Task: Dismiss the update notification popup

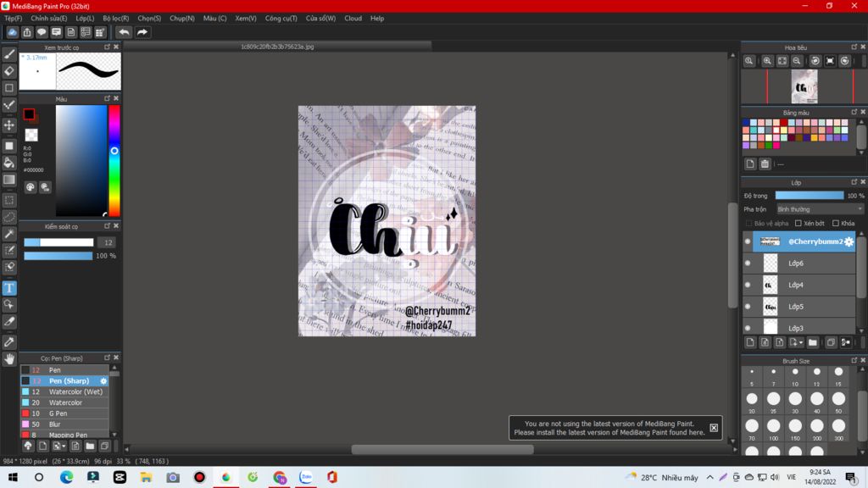Action: (x=714, y=428)
